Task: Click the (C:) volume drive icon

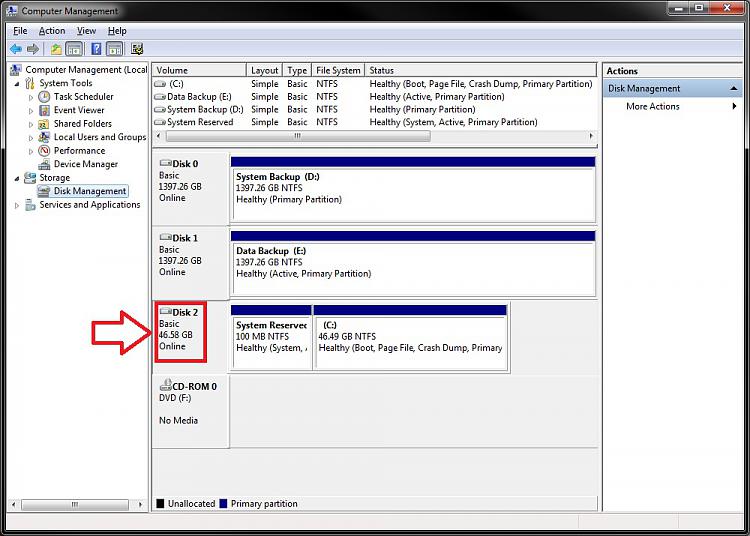Action: point(160,84)
